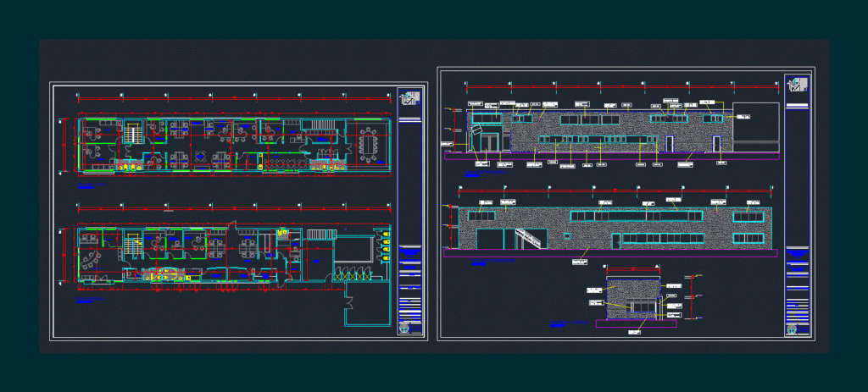Select the small square window in rear elevation
The image size is (868, 392).
(567, 235)
